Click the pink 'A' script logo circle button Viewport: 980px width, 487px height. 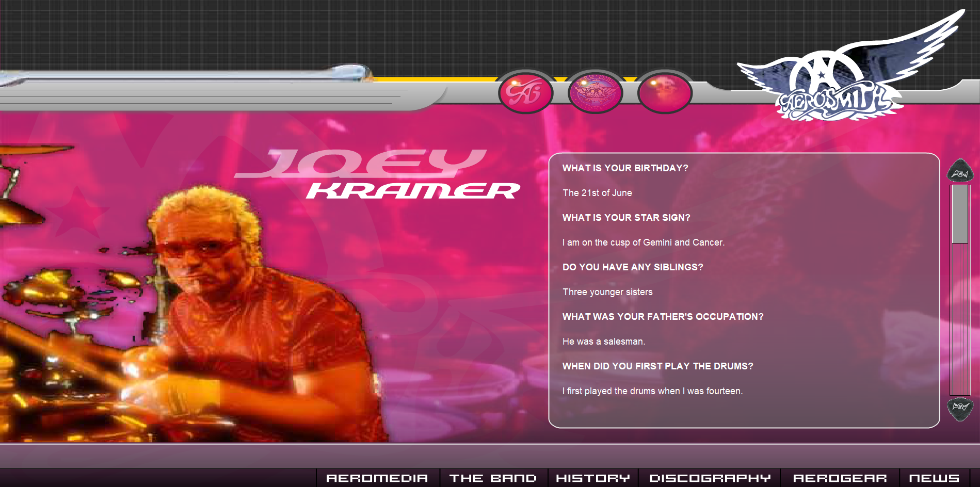525,92
